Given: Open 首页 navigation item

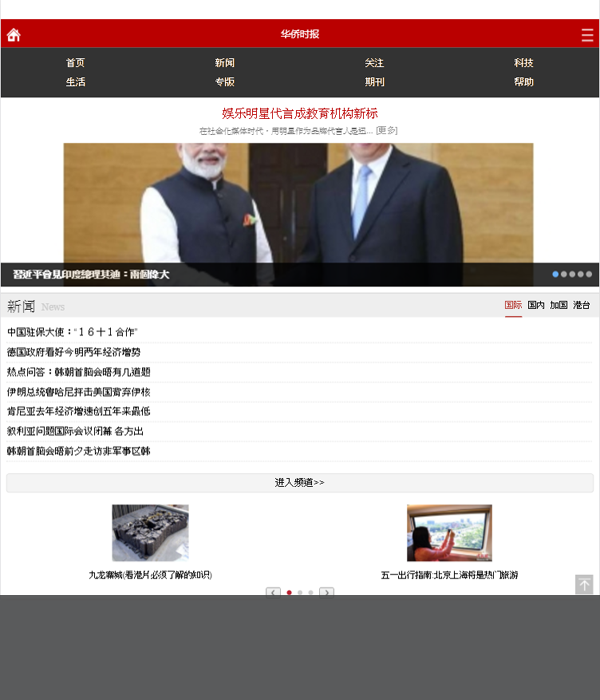Looking at the screenshot, I should click(75, 62).
